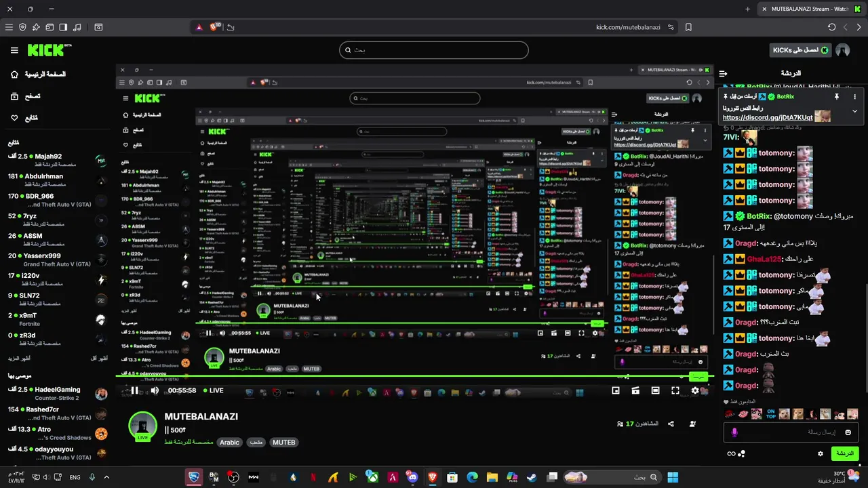
Task: Open Rashed7cr recommended channel
Action: tap(58, 413)
